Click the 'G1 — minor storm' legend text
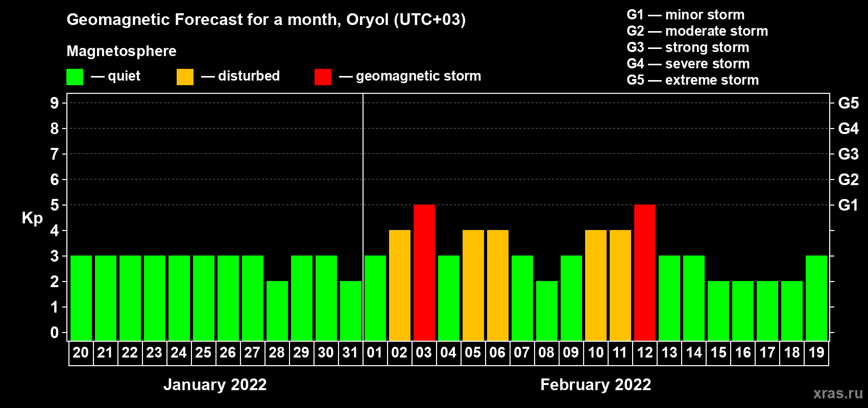The image size is (868, 408). point(686,15)
